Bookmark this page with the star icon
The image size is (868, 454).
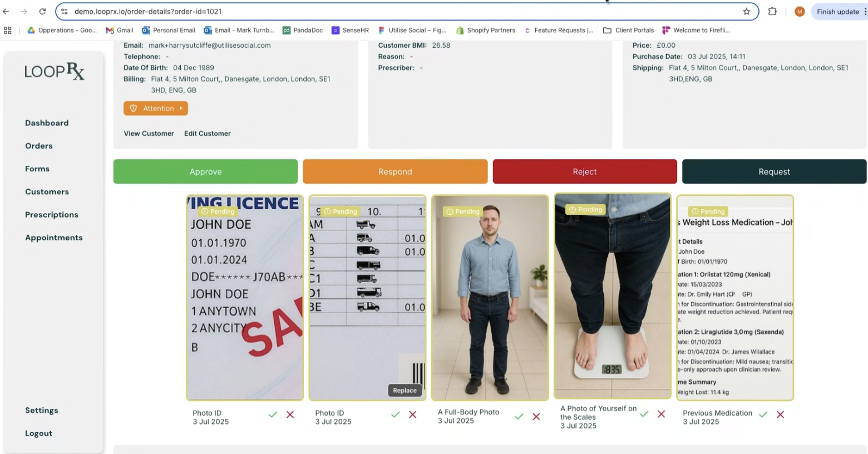(746, 12)
